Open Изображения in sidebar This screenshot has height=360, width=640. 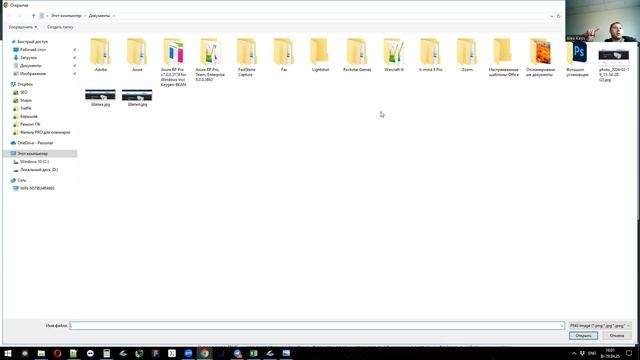click(x=33, y=73)
